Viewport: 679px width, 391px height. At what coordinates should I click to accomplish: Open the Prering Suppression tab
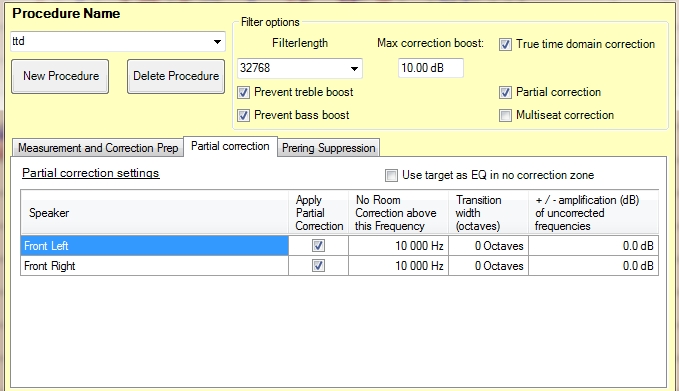click(329, 148)
